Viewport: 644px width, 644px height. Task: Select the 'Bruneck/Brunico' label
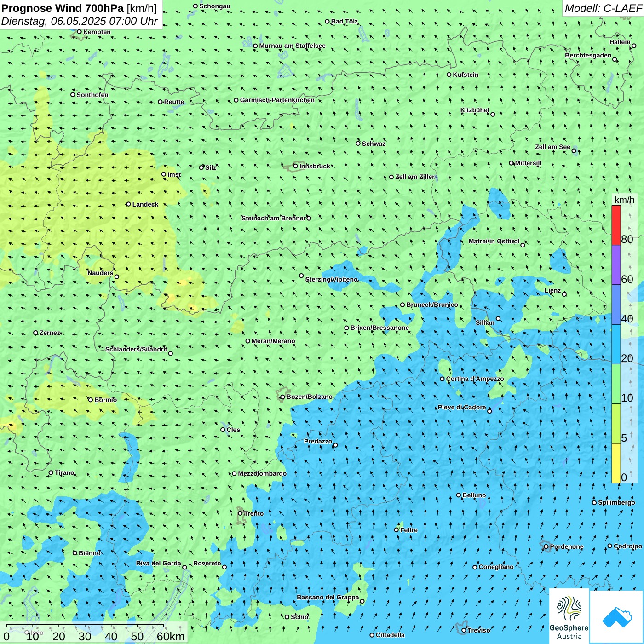[432, 305]
